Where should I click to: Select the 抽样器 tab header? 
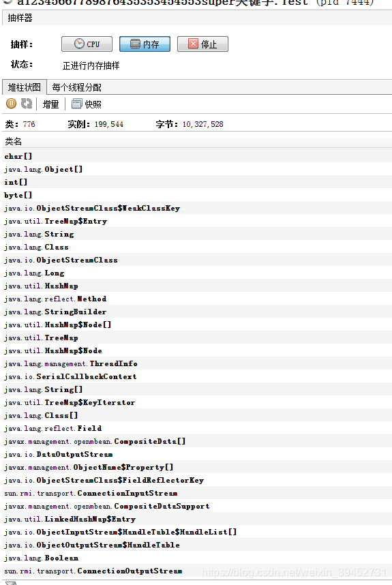click(20, 18)
